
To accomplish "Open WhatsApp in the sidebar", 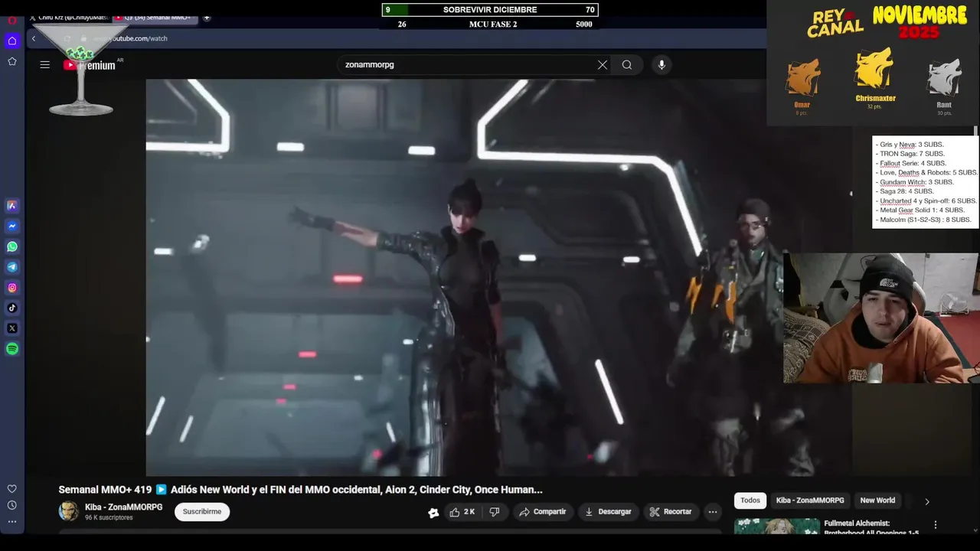I will [12, 246].
